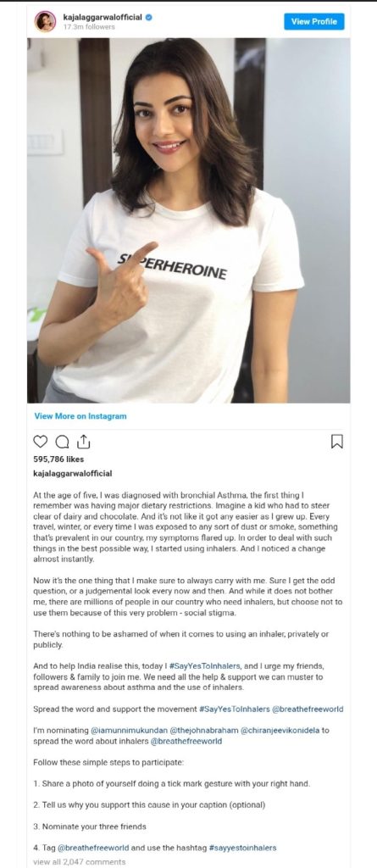Viewport: 377px width, 868px height.
Task: Open comments via the speech bubble icon
Action: [x=63, y=441]
